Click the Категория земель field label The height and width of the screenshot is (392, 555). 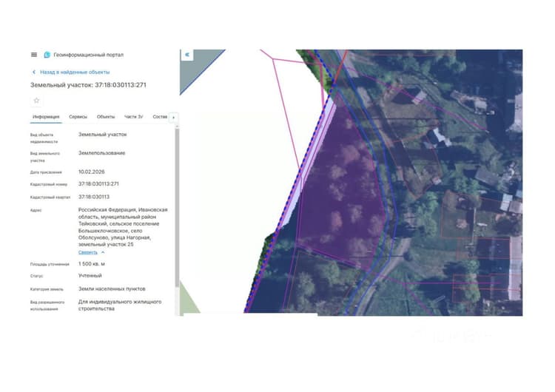(47, 289)
